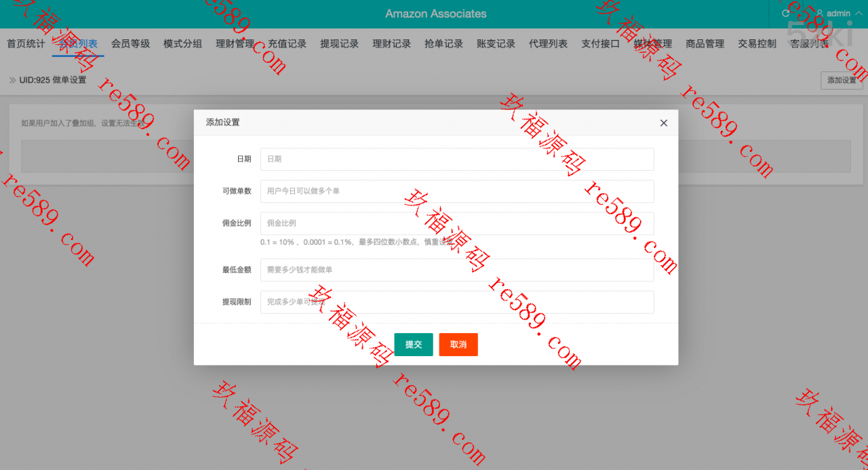Open the 会员等级 tab
The image size is (868, 470).
click(130, 43)
